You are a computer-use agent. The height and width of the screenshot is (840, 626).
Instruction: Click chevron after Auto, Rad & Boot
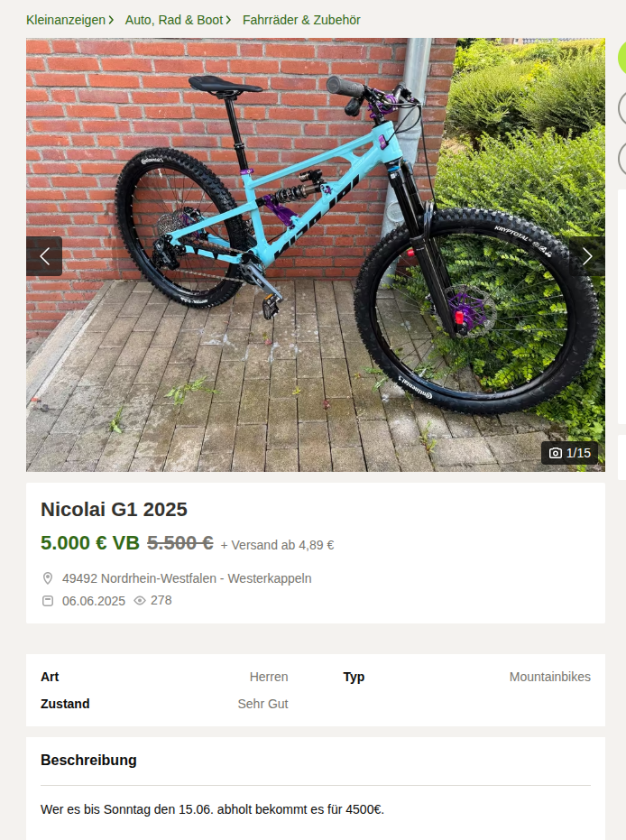(228, 20)
